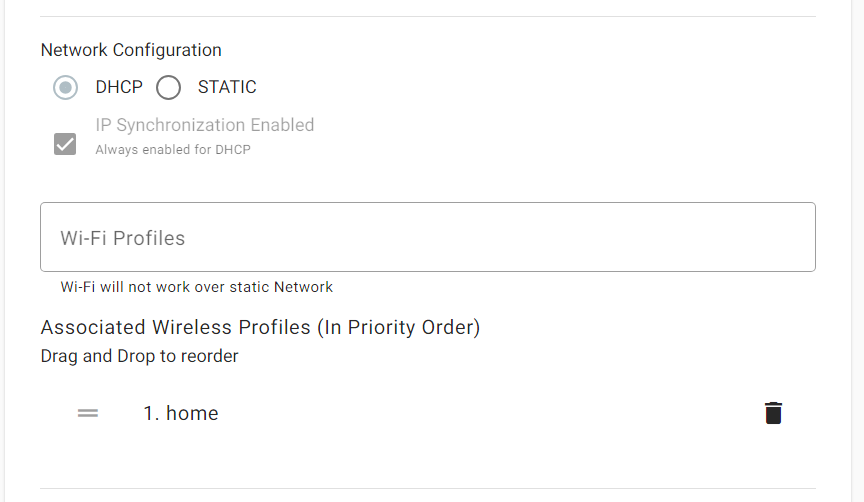The height and width of the screenshot is (502, 864).
Task: Click the drag handle beside home profile
Action: pos(88,413)
